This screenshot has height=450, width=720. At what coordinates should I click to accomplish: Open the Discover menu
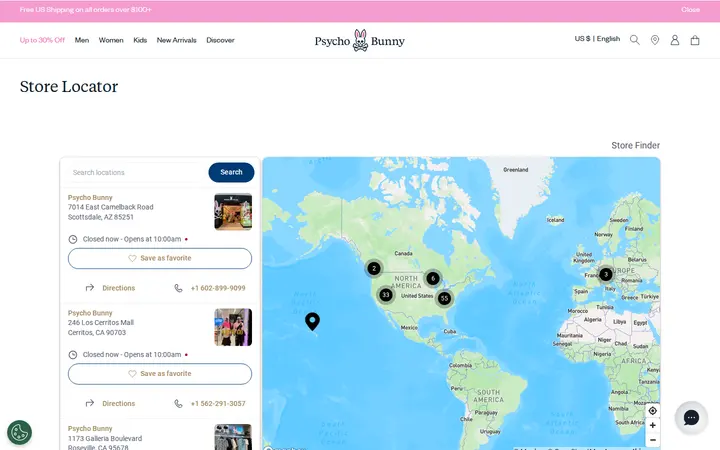coord(220,40)
